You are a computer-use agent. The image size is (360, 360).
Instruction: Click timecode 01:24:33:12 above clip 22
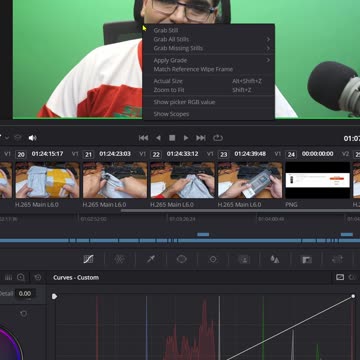(x=183, y=154)
